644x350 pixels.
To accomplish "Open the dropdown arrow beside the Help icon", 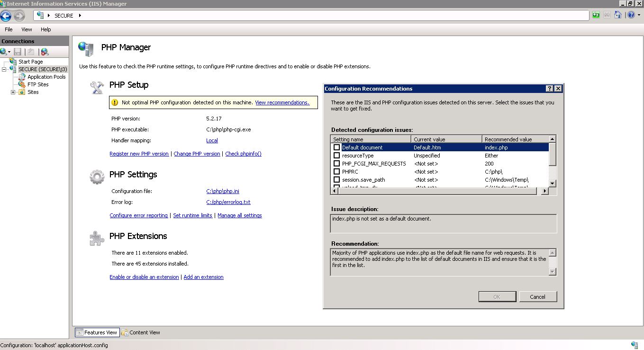I will tap(638, 16).
